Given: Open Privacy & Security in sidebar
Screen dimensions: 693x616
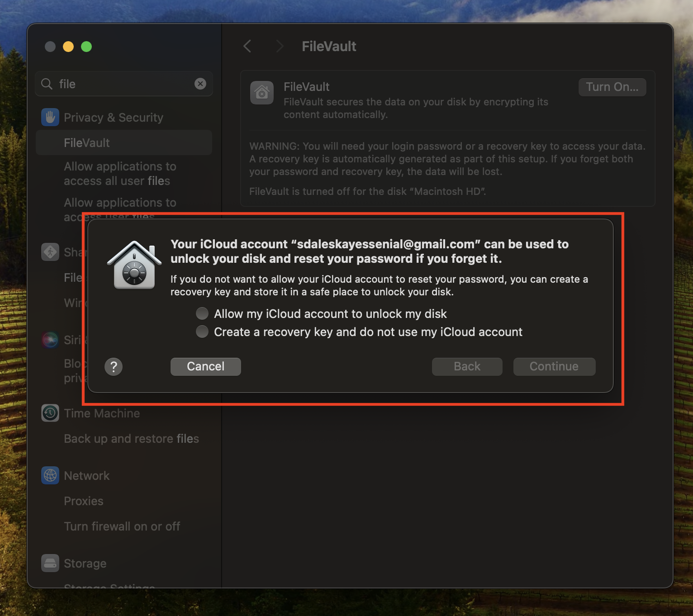Looking at the screenshot, I should (114, 118).
